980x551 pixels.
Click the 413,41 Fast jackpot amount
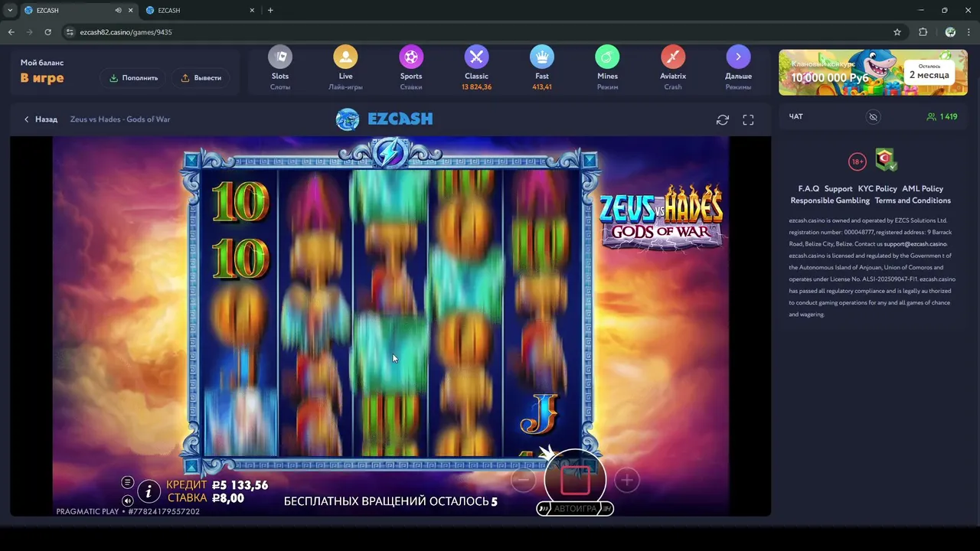point(542,87)
